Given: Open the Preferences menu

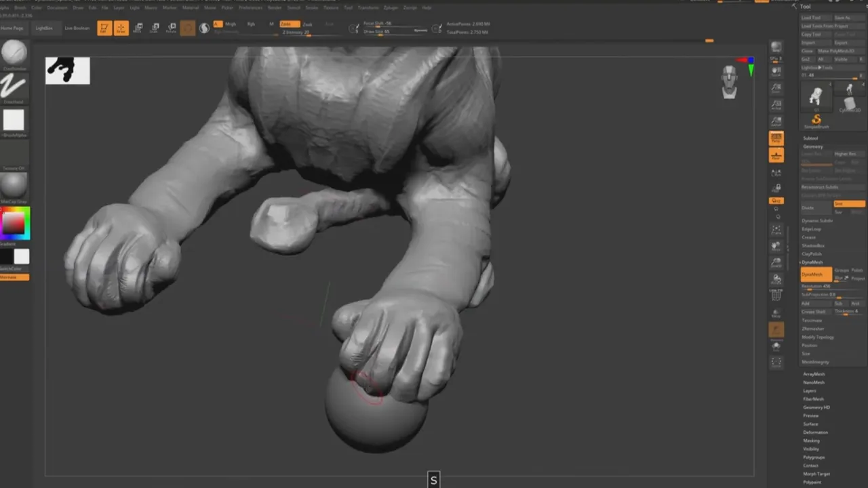Looking at the screenshot, I should click(x=250, y=7).
